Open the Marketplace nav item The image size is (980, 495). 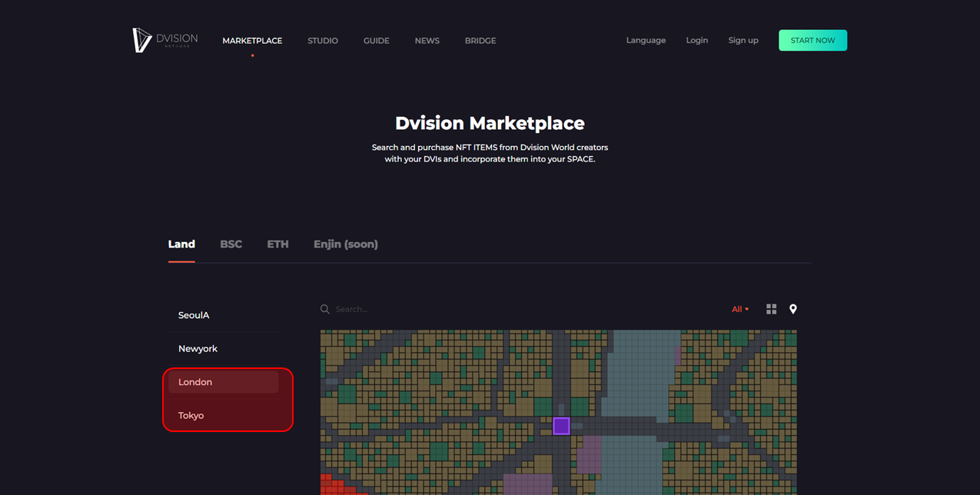[x=252, y=41]
